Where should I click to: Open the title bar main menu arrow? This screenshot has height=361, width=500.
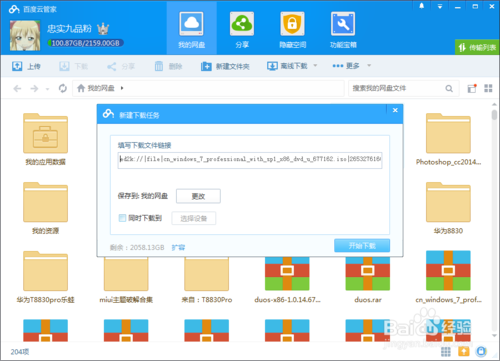(x=440, y=6)
